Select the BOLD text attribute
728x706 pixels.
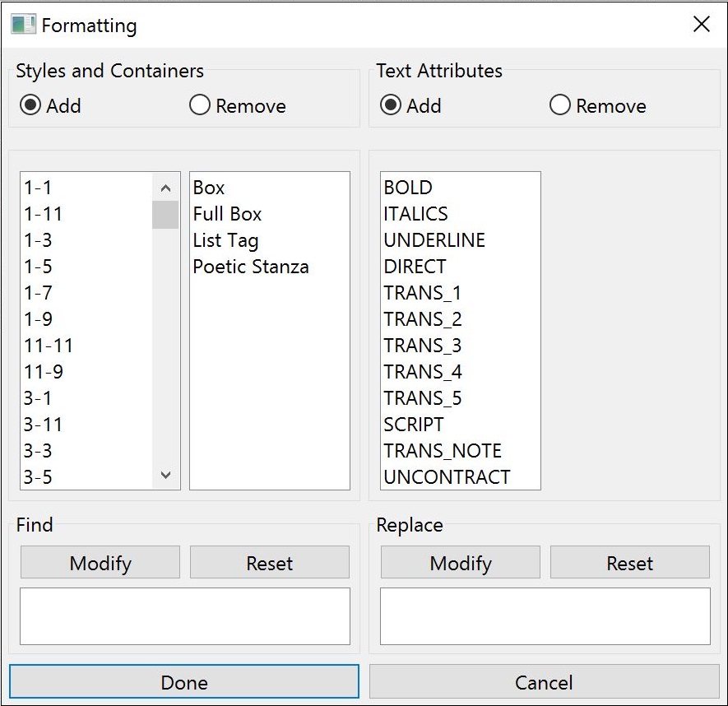pyautogui.click(x=408, y=188)
